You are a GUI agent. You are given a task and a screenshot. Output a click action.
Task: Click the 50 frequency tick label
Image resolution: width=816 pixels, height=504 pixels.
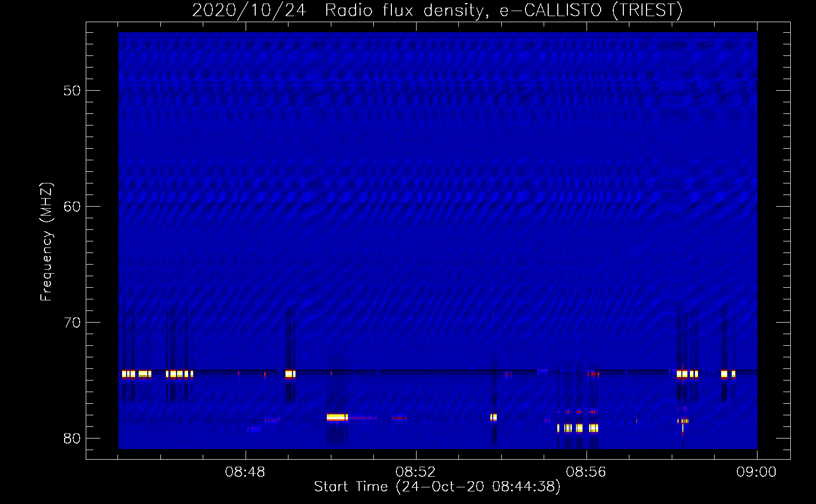72,91
